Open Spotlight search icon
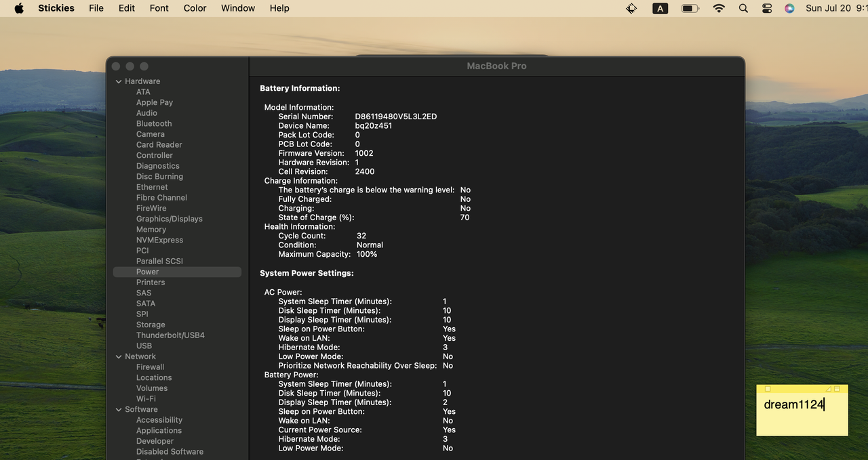The width and height of the screenshot is (868, 460). (743, 8)
